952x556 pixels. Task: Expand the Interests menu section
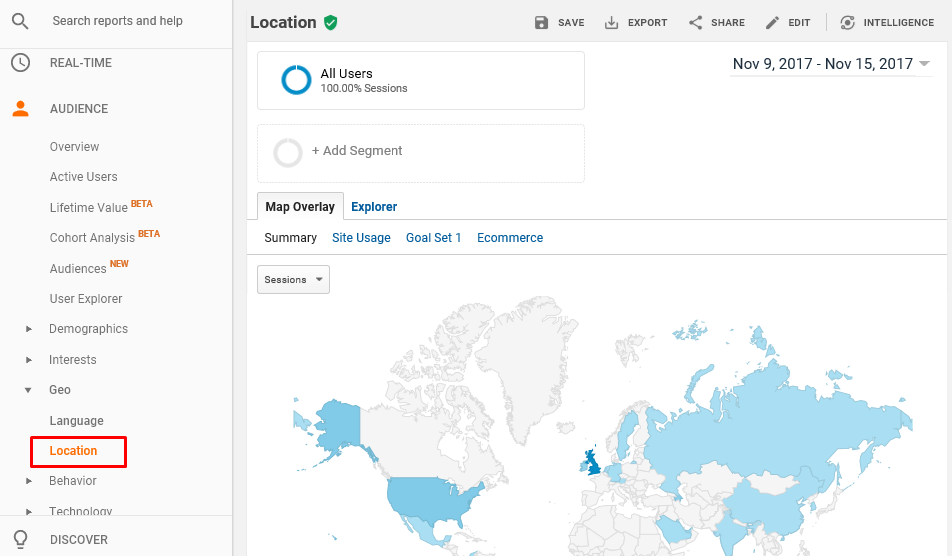(28, 360)
